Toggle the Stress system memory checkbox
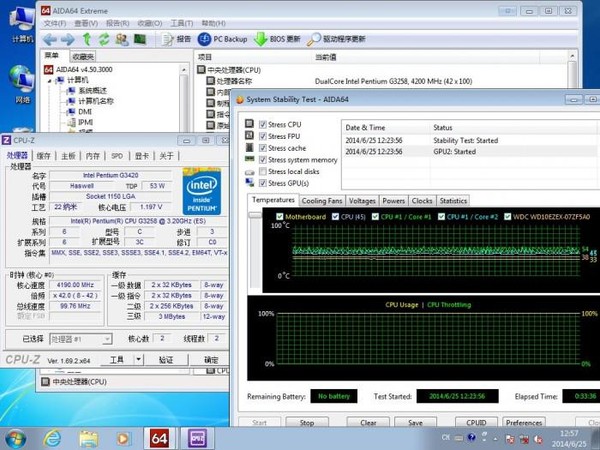This screenshot has height=450, width=600. click(x=263, y=160)
